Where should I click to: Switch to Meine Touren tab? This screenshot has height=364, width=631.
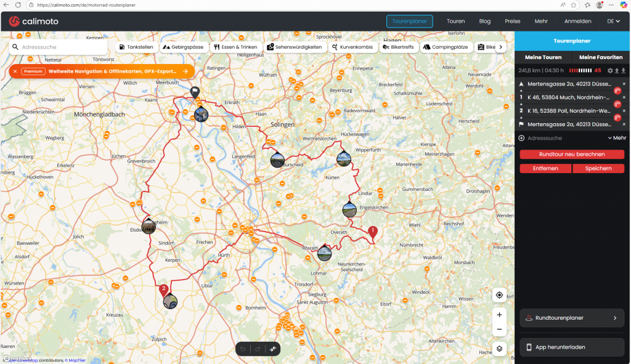pyautogui.click(x=543, y=57)
